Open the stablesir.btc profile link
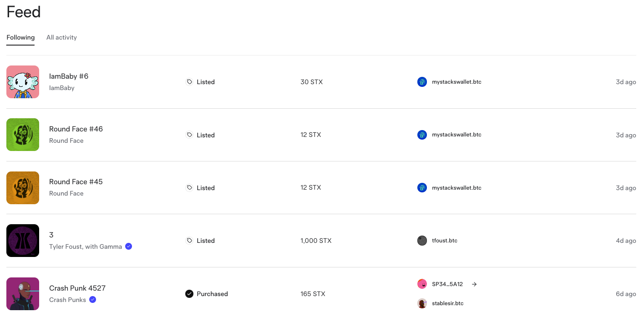This screenshot has height=317, width=644. pos(448,303)
